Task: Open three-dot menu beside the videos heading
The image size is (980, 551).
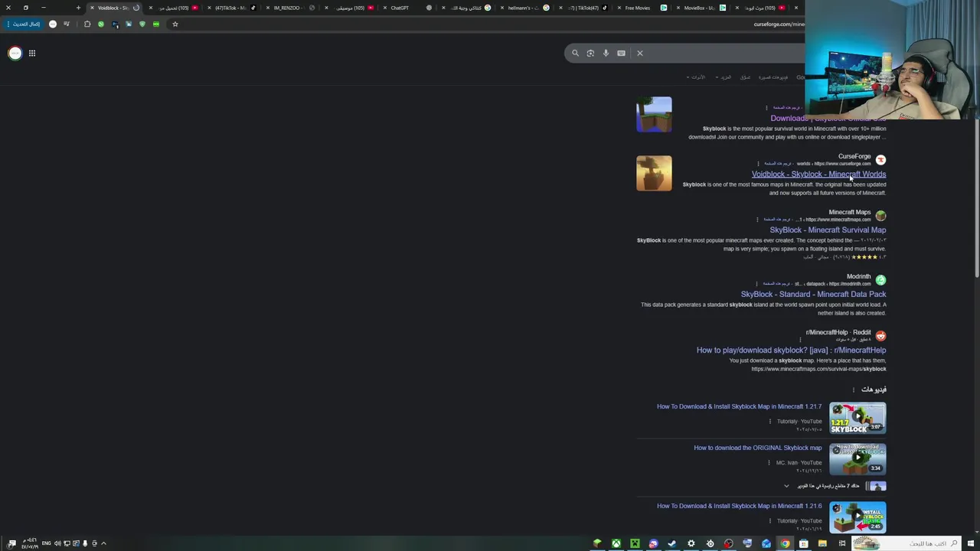Action: coord(853,390)
